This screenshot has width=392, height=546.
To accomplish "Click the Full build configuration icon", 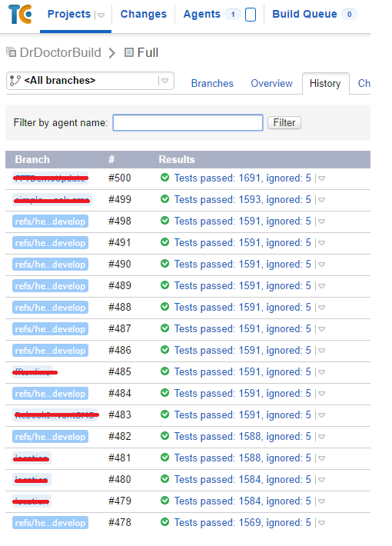I will click(129, 52).
